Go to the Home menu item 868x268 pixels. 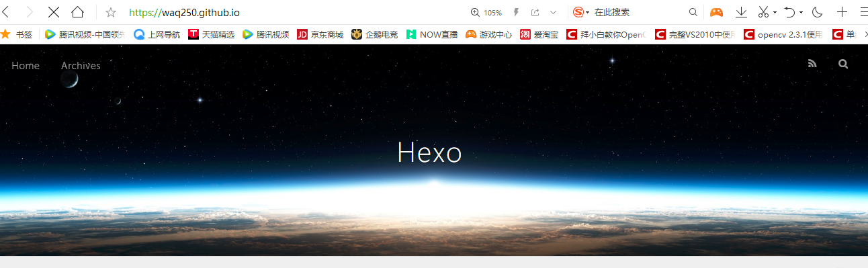pos(26,65)
